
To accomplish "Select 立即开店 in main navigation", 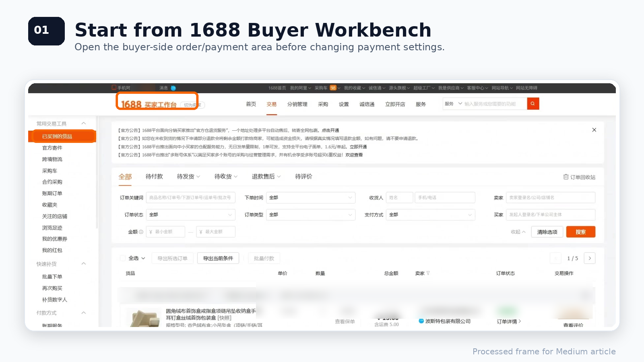I will point(395,104).
